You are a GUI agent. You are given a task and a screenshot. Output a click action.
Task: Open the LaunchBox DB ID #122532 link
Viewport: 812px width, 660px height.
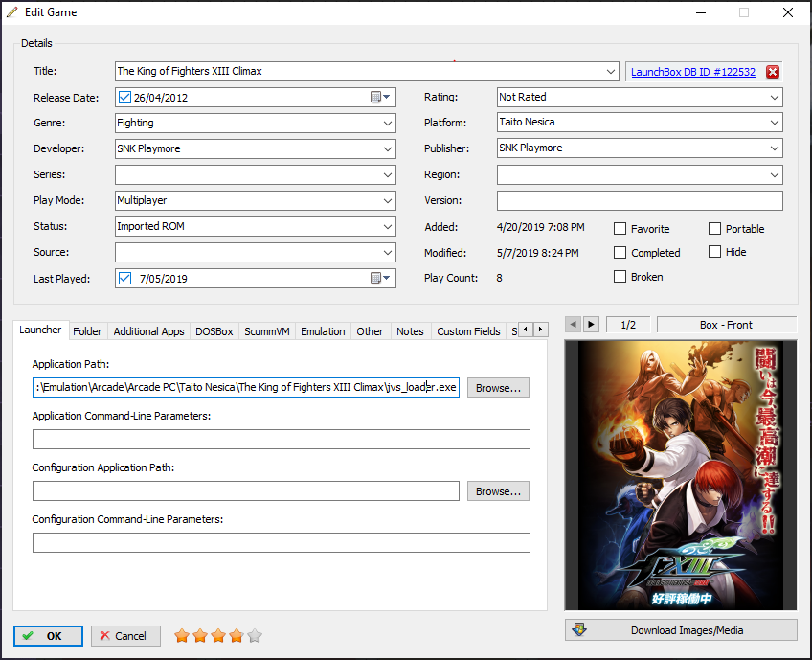click(x=693, y=72)
